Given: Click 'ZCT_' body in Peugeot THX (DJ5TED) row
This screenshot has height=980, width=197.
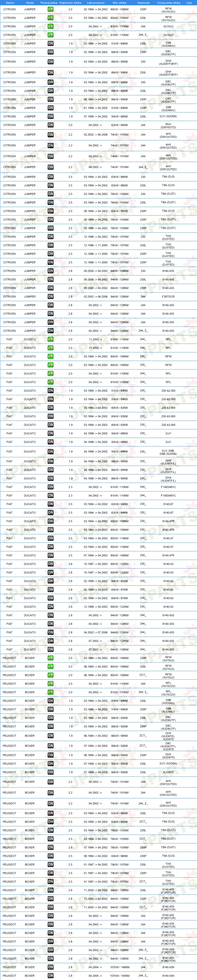Looking at the screenshot, I should tap(143, 881).
